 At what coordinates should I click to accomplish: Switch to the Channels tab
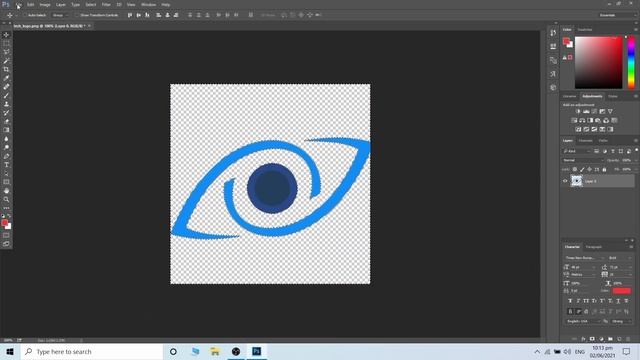coord(585,141)
